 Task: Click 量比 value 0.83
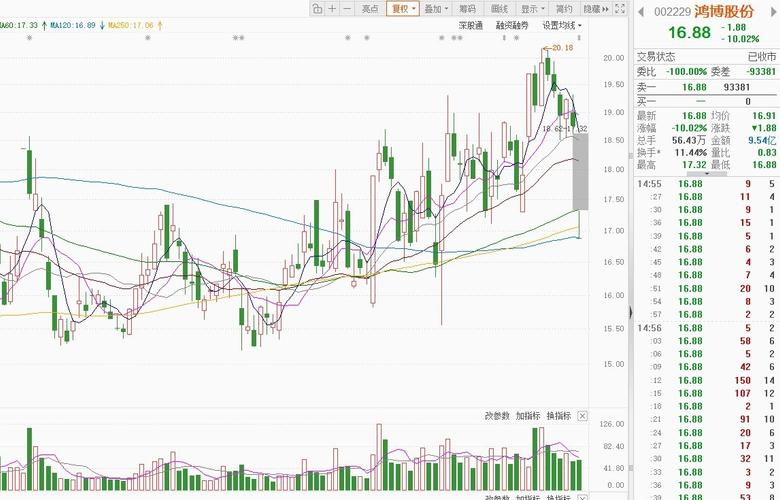pos(767,153)
